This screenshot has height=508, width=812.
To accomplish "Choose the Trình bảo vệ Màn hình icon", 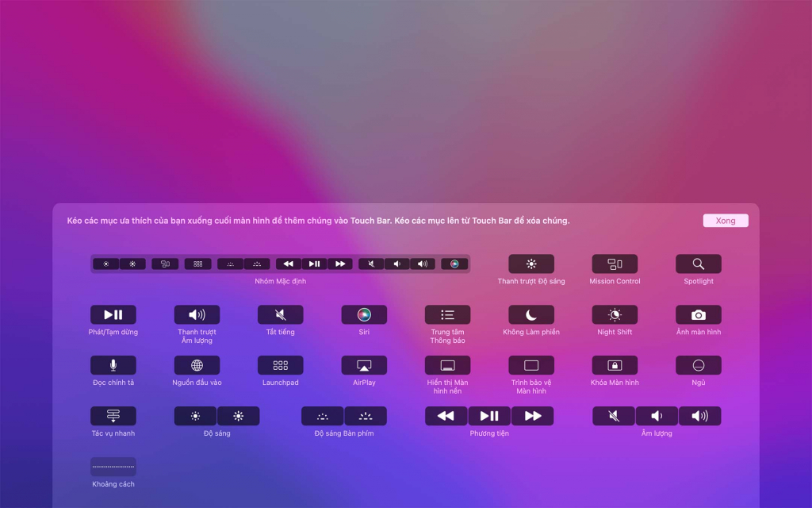I will [x=530, y=365].
